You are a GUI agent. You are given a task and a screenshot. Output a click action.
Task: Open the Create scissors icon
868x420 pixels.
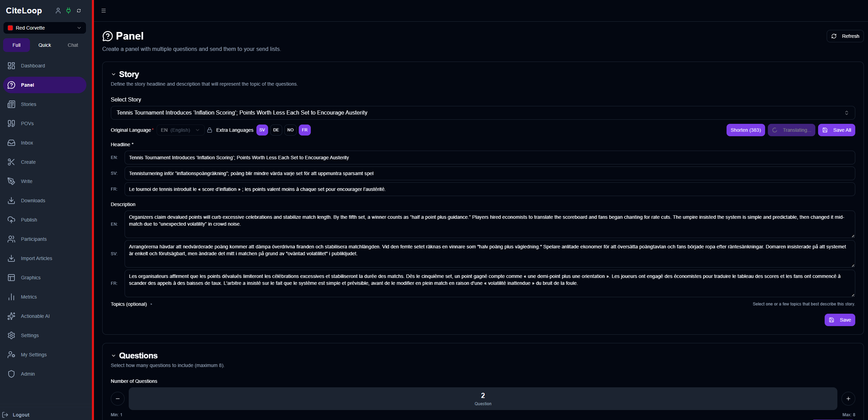pyautogui.click(x=11, y=162)
